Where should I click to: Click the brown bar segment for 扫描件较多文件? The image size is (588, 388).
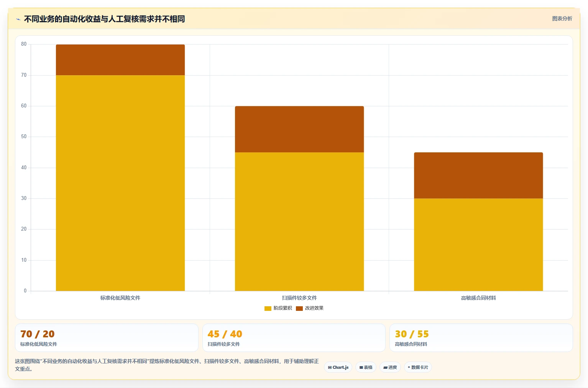(x=299, y=129)
